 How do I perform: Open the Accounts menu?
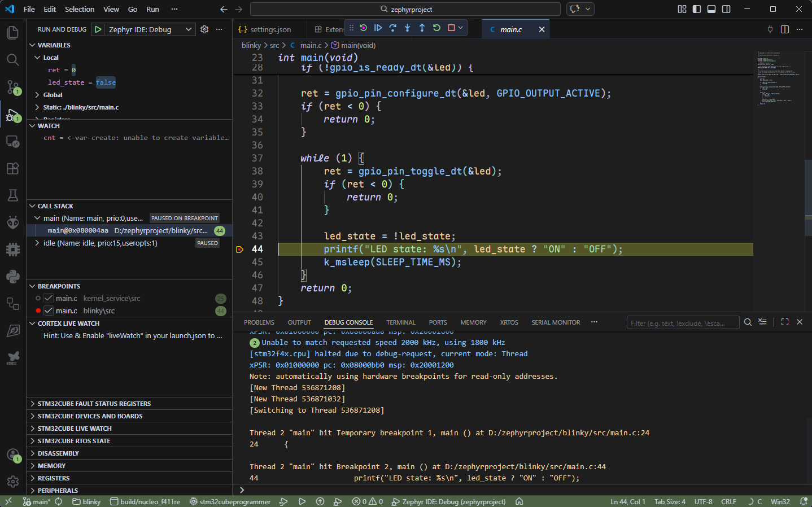click(12, 454)
